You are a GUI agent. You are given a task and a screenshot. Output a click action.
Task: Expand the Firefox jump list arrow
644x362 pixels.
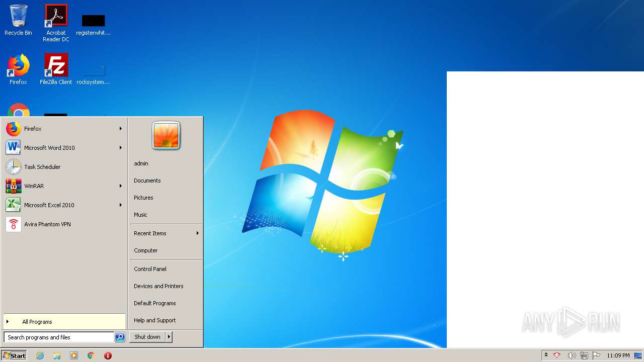pyautogui.click(x=121, y=129)
